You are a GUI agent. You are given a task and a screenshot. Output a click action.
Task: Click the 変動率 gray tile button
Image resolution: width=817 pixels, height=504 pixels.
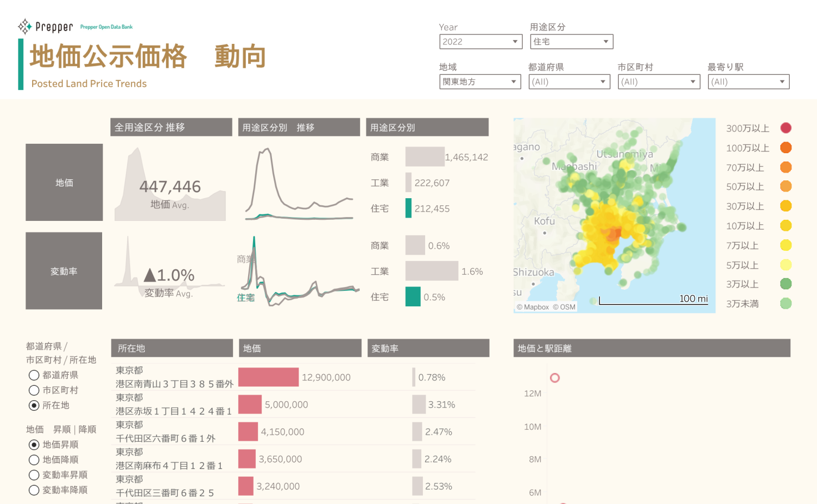click(x=64, y=271)
